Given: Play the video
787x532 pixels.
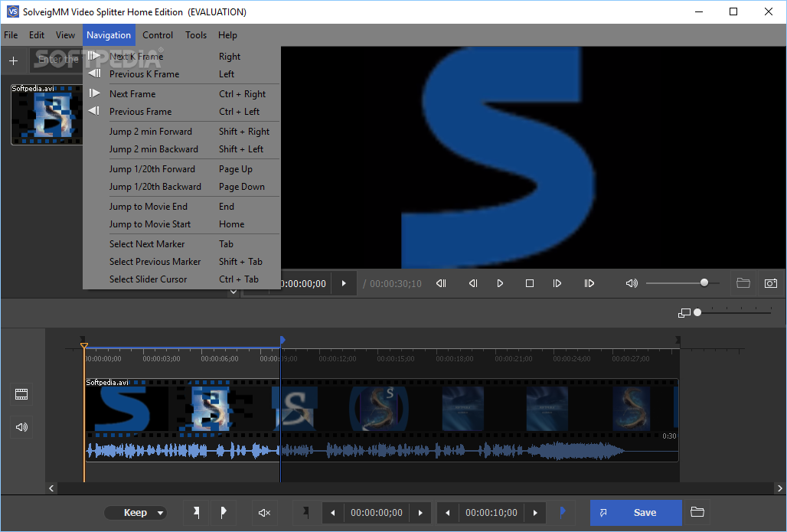Looking at the screenshot, I should [500, 283].
